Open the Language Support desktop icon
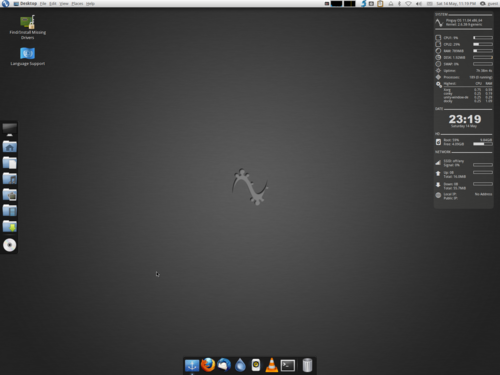The width and height of the screenshot is (500, 375). coord(28,56)
